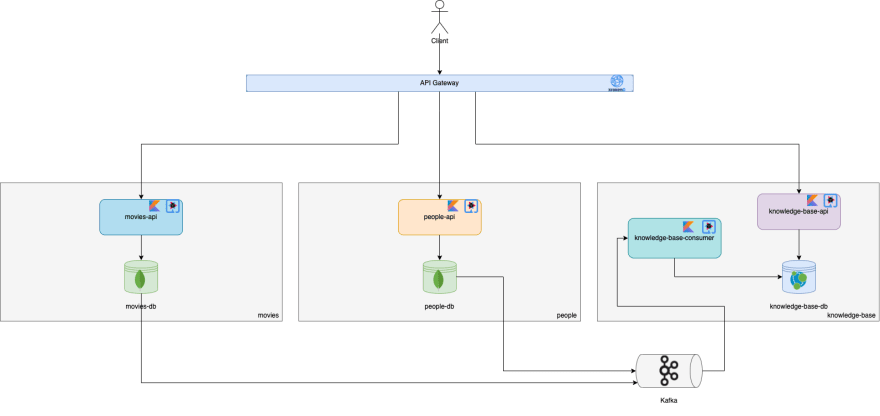Click the Kotlin logo on people-api

point(453,206)
